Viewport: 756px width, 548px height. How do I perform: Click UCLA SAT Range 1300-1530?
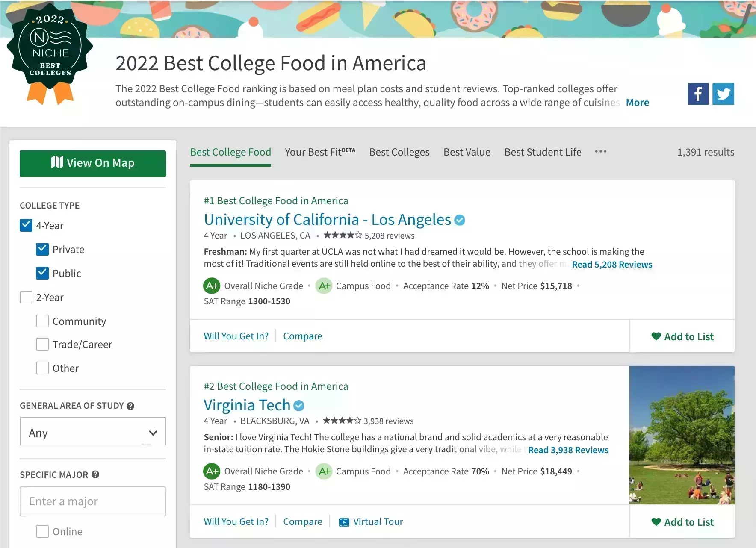click(x=247, y=301)
